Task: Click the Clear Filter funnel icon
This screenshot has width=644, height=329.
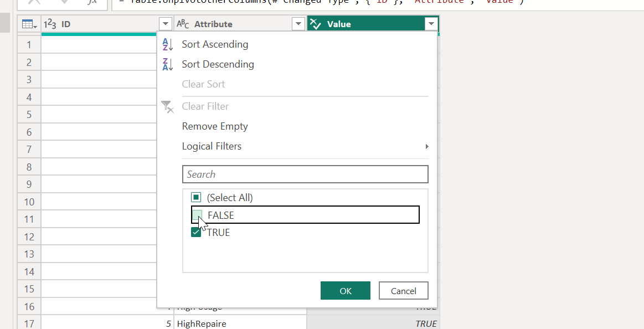Action: [167, 107]
